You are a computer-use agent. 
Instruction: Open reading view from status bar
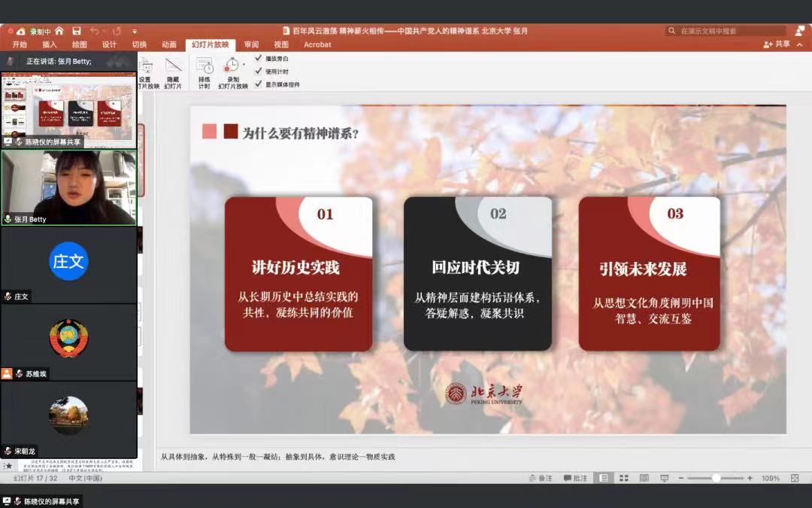(644, 478)
